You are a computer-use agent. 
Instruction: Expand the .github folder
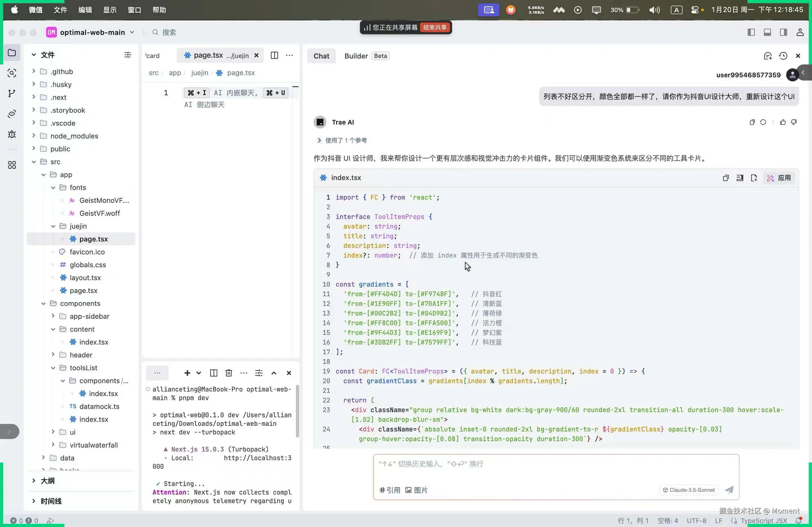pos(34,71)
